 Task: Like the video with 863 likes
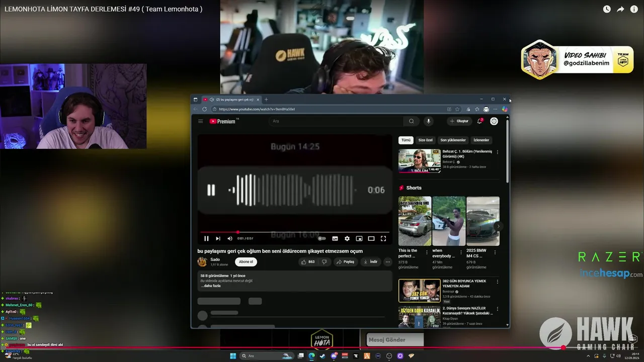[x=307, y=262]
